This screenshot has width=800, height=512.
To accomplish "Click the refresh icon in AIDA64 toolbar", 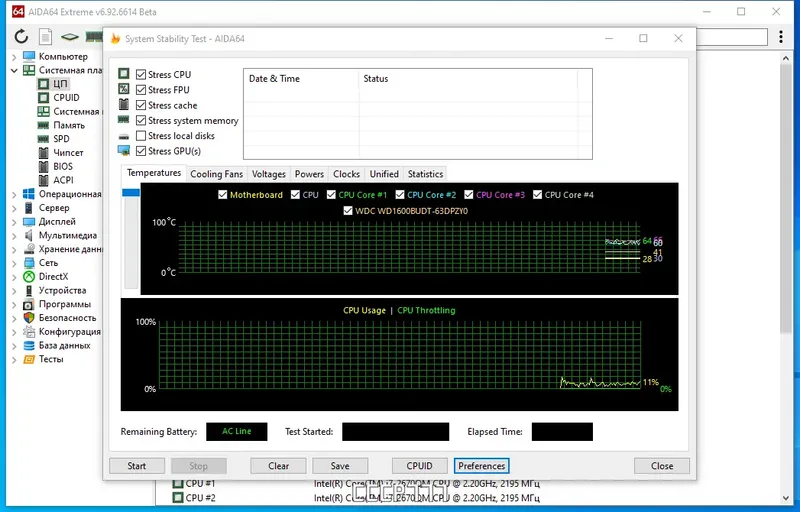I will coord(21,36).
